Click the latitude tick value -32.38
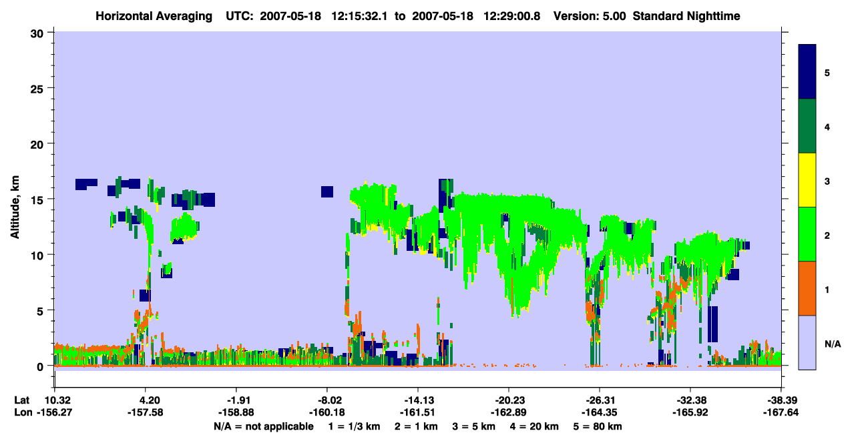Image resolution: width=868 pixels, height=445 pixels. tap(690, 400)
